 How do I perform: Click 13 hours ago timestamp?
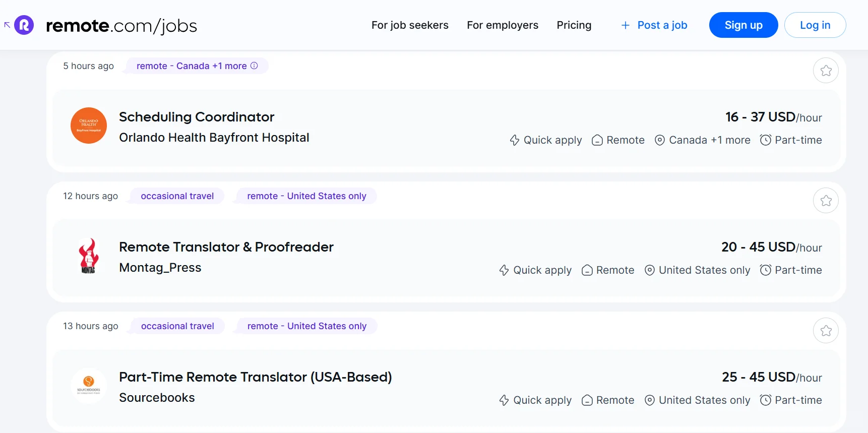[x=91, y=326]
